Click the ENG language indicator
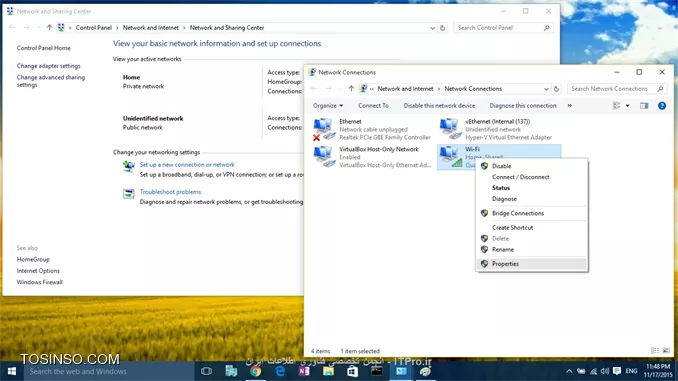The height and width of the screenshot is (381, 678). 631,371
